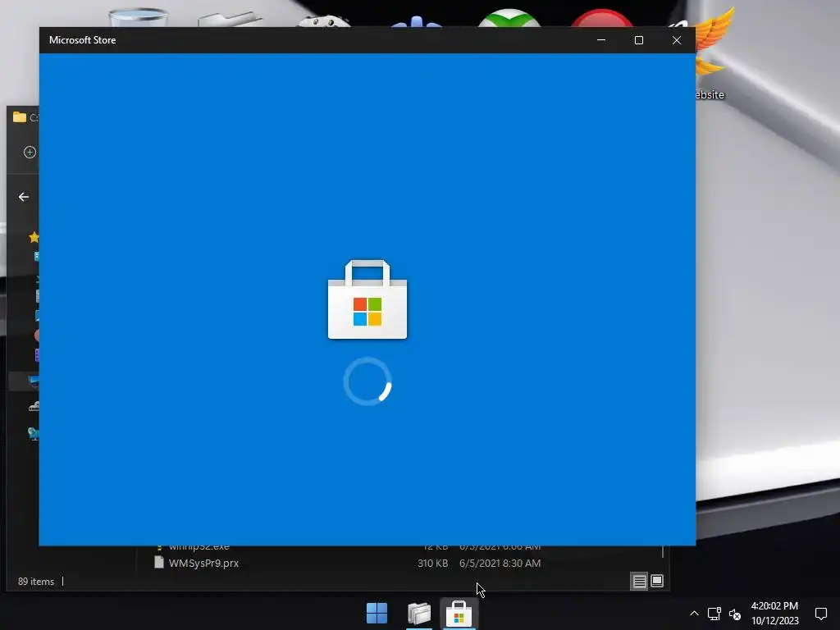Click the loading spinner in Microsoft Store

(x=367, y=381)
